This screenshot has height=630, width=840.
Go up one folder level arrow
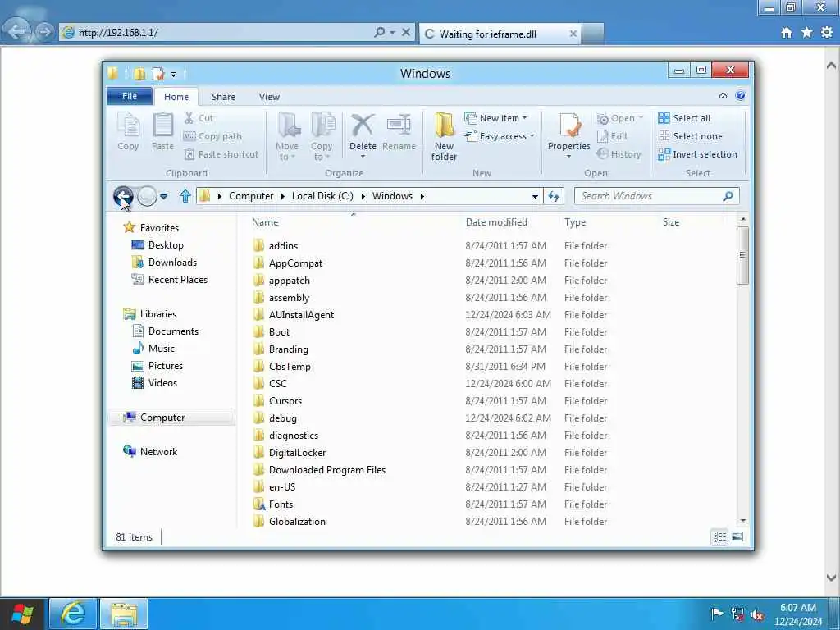pos(185,196)
